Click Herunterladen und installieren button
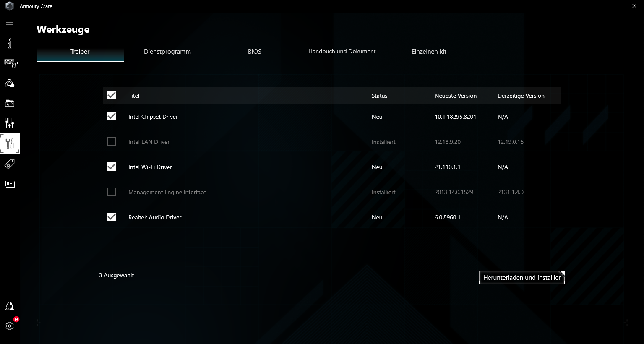 pos(522,278)
